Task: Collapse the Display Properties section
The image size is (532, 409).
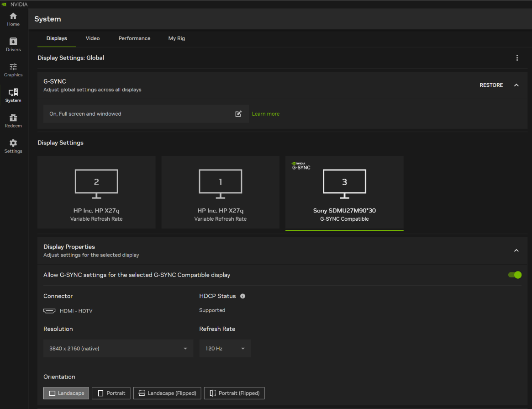Action: [x=516, y=250]
